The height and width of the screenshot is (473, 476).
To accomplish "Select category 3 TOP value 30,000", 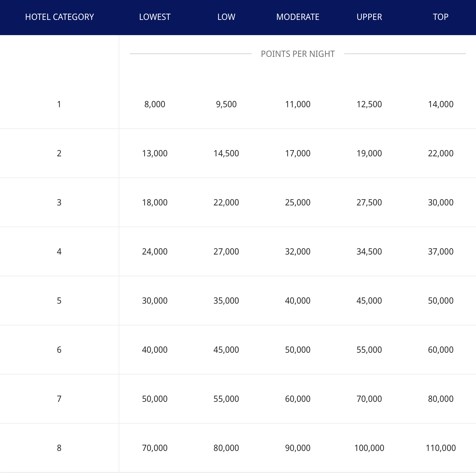I will click(x=441, y=202).
